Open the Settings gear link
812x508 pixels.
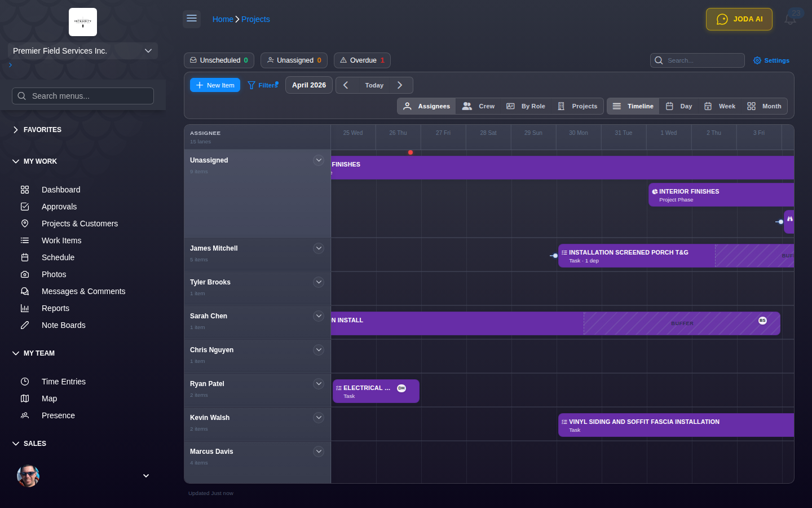771,60
